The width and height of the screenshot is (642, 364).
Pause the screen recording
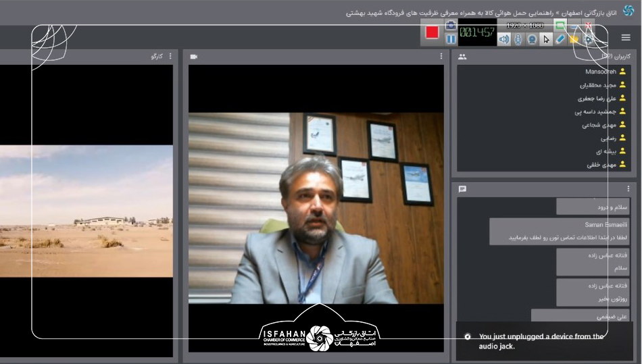pyautogui.click(x=451, y=39)
